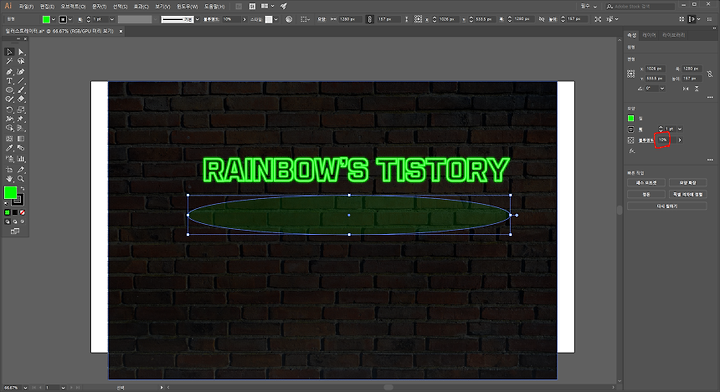The image size is (720, 392).
Task: Click the reference point icon in Properties
Action: tap(631, 74)
